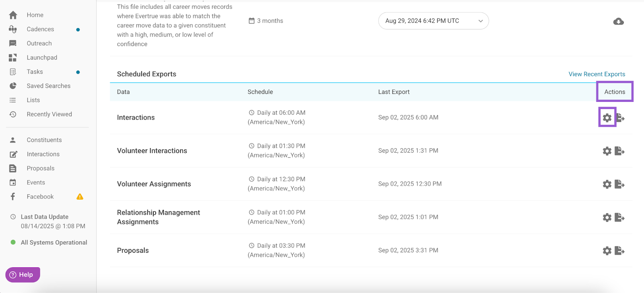
Task: Click the Home icon in sidebar
Action: [x=13, y=15]
